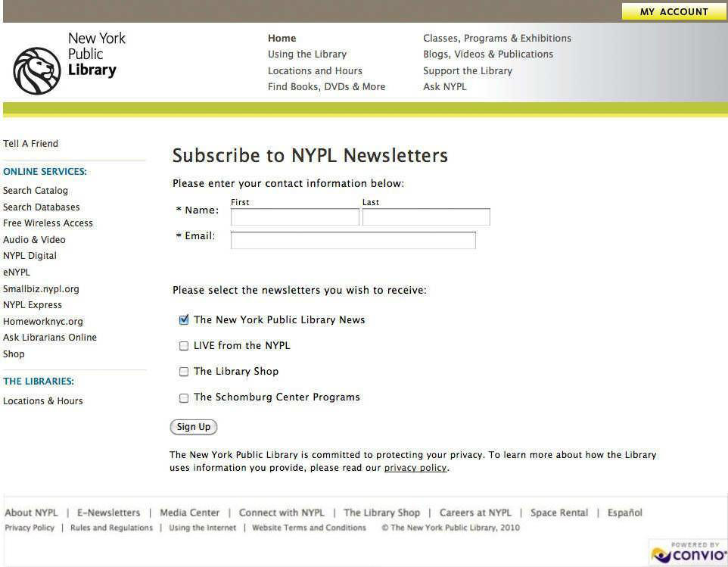Tick The Schomburg Center Programs checkbox
The width and height of the screenshot is (728, 567).
pyautogui.click(x=184, y=397)
